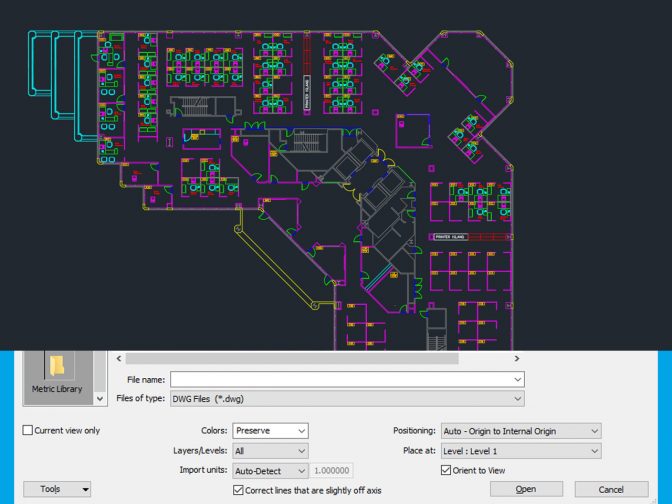This screenshot has width=672, height=504.
Task: Expand the Positioning dropdown list
Action: (520, 431)
